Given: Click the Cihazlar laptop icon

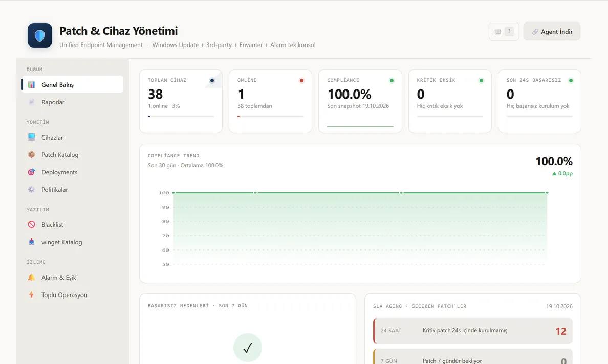Looking at the screenshot, I should click(31, 137).
